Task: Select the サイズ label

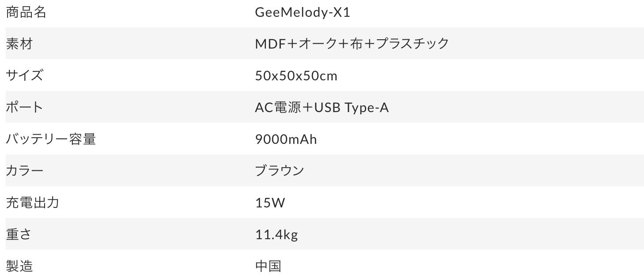Action: tap(24, 75)
